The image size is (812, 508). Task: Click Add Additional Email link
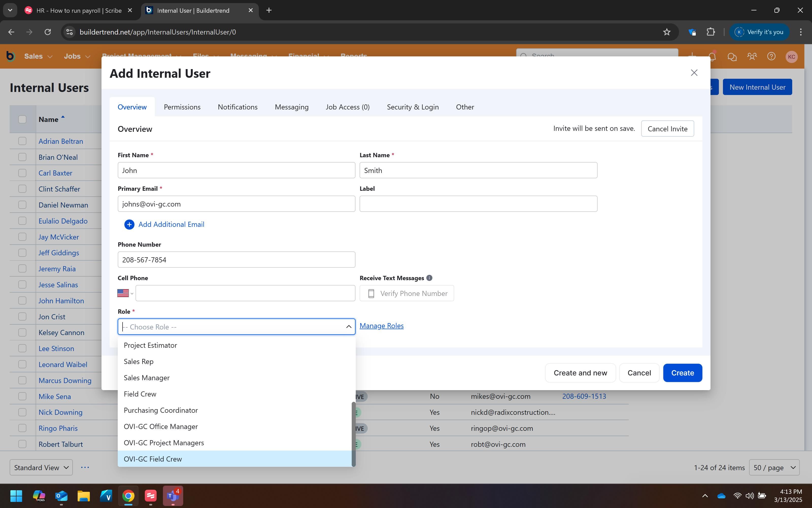click(x=171, y=225)
